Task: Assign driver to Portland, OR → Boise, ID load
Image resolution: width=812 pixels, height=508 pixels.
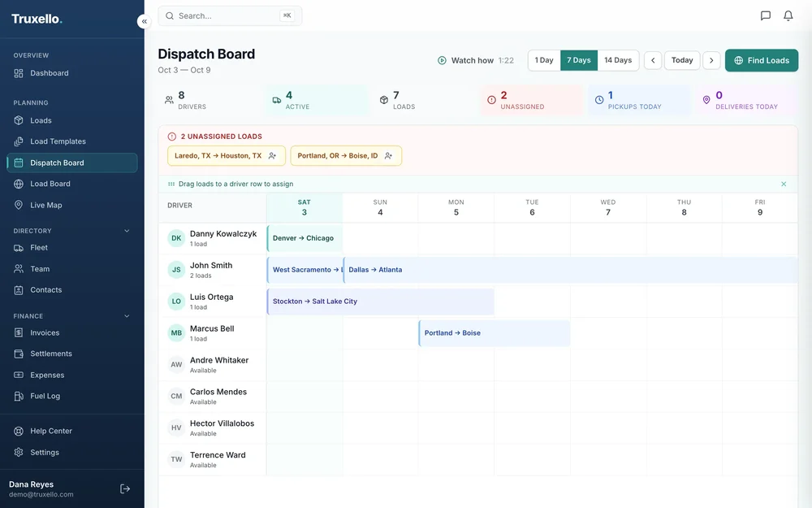Action: pyautogui.click(x=388, y=155)
